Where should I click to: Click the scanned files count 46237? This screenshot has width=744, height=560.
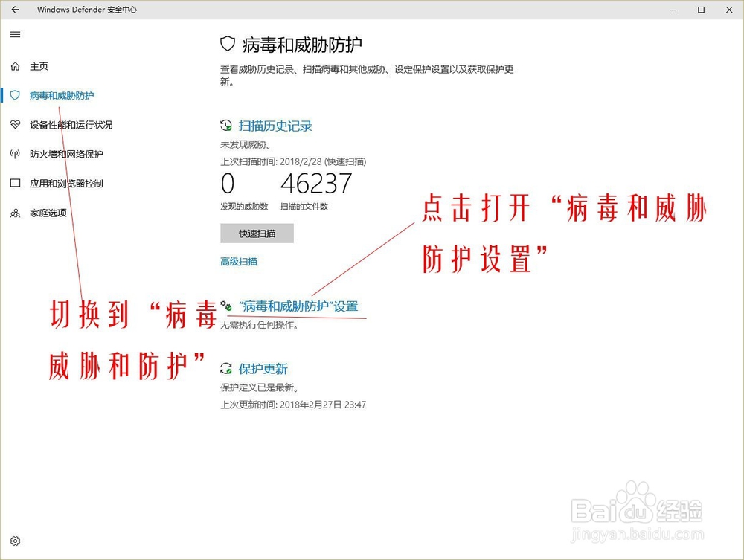tap(316, 184)
